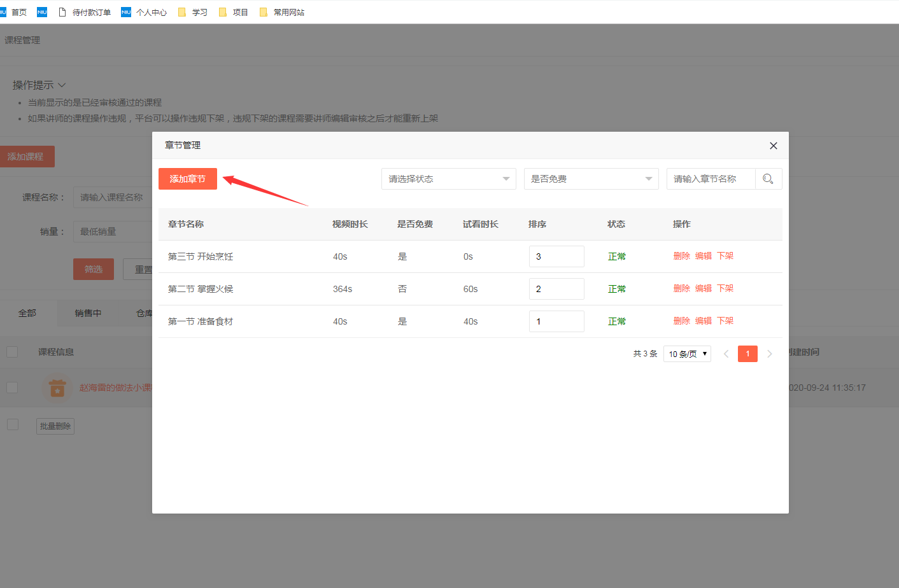
Task: Click the 章节管理 dialog title
Action: pos(183,145)
